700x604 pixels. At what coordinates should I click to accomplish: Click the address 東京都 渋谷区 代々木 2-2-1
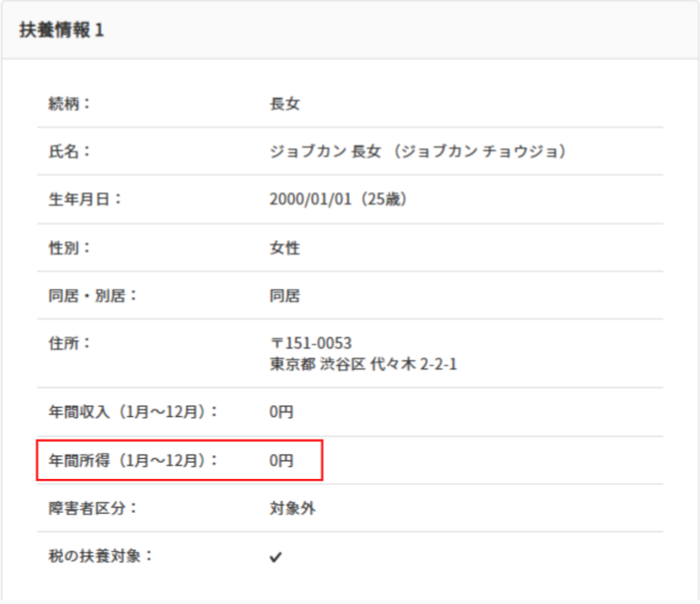click(363, 364)
